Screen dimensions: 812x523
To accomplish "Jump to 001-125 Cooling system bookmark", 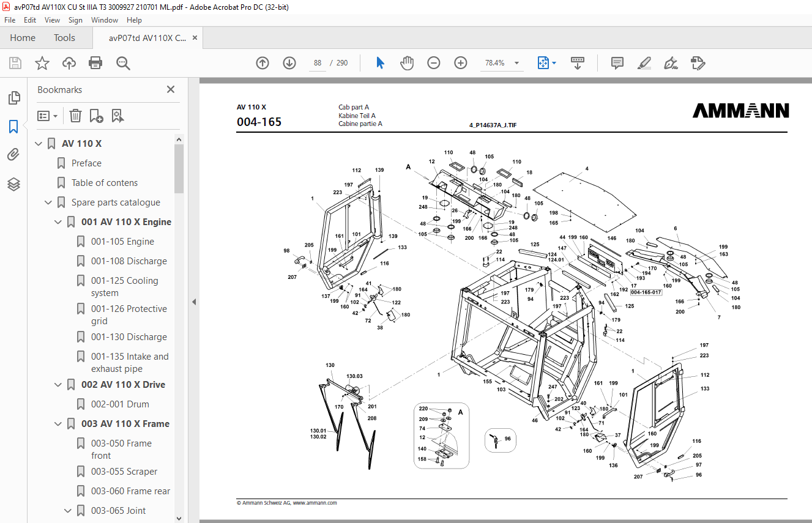I will (125, 287).
